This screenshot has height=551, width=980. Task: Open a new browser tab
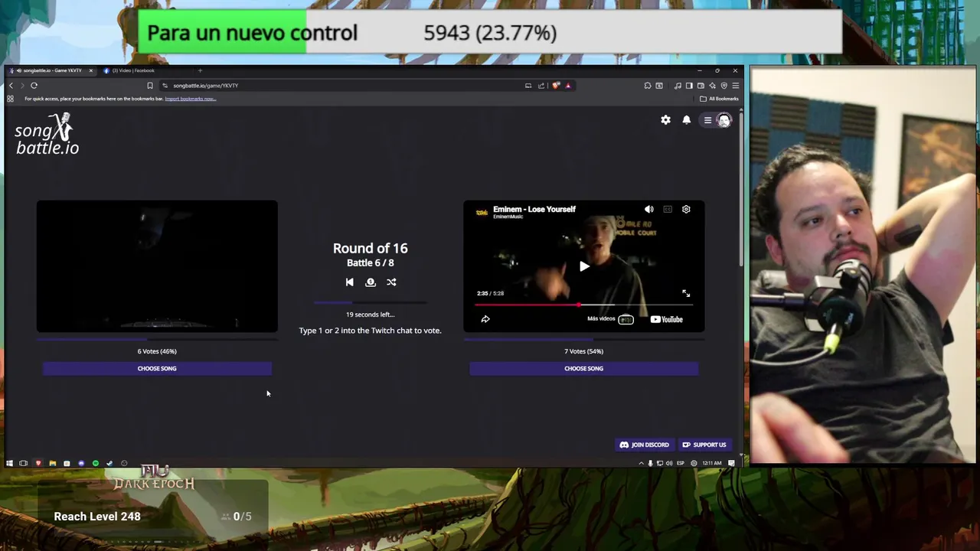[200, 70]
